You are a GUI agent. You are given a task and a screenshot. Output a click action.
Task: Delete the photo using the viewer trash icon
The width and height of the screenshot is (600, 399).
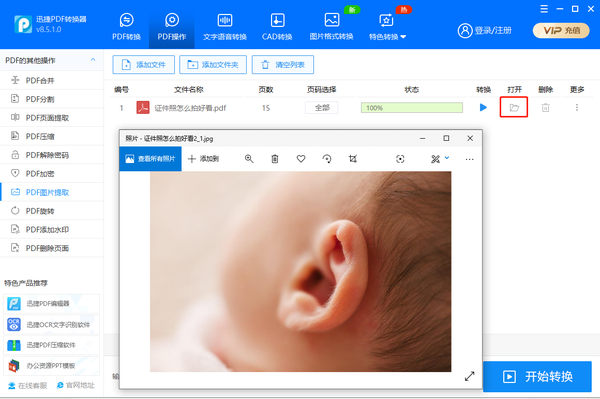[275, 159]
